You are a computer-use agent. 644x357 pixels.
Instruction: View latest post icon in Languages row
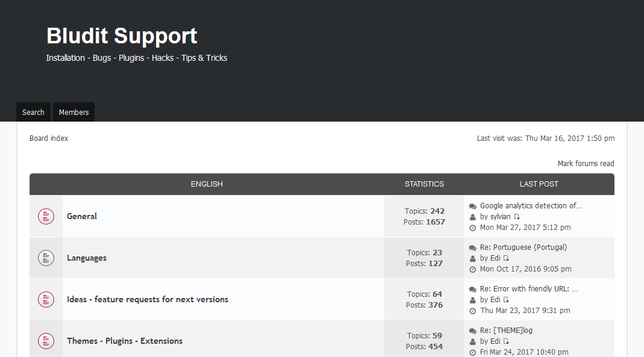point(506,258)
